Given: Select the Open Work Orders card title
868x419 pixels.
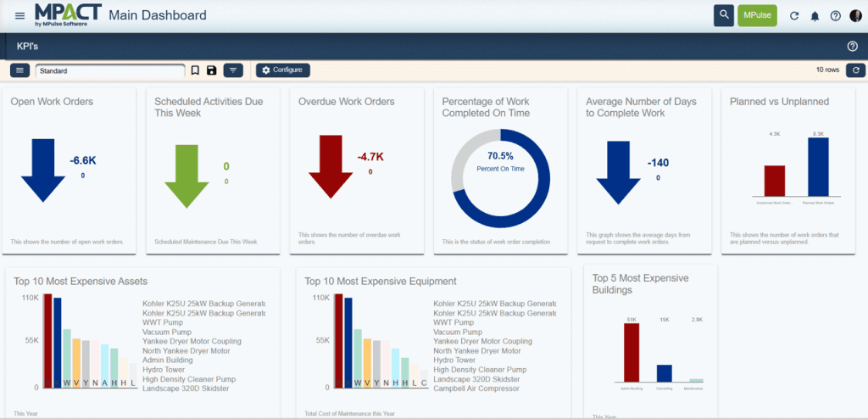Looking at the screenshot, I should [x=52, y=102].
